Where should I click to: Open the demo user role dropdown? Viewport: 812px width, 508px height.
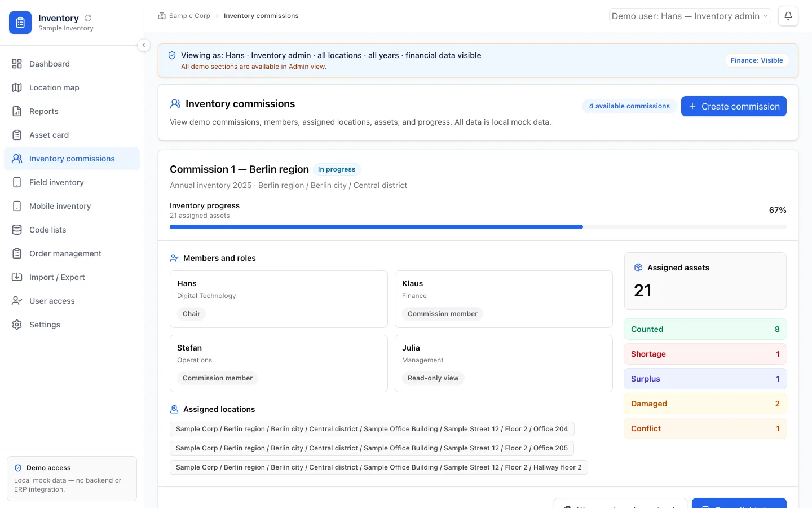point(690,16)
